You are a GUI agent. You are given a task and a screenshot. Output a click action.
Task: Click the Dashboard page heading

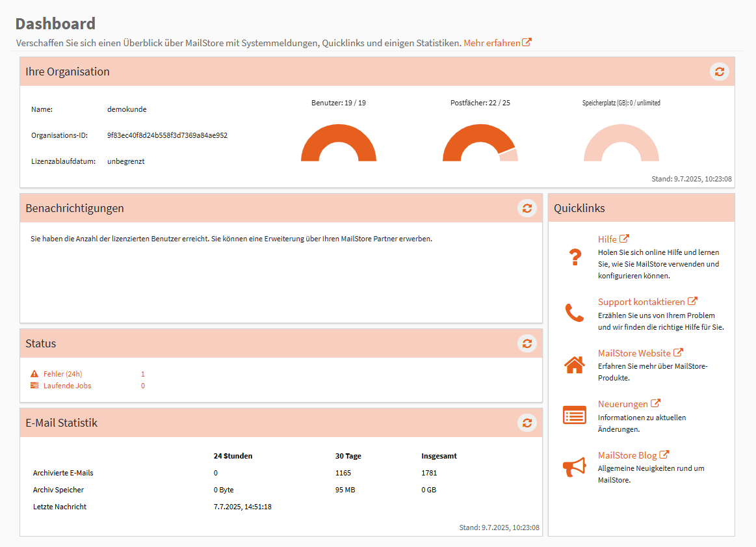55,23
